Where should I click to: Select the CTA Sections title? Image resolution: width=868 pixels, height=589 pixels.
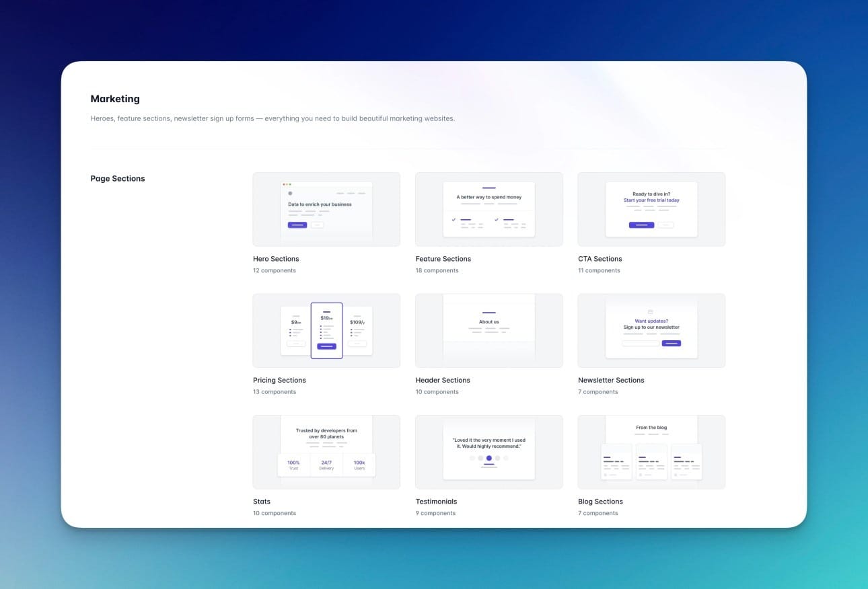click(x=600, y=259)
